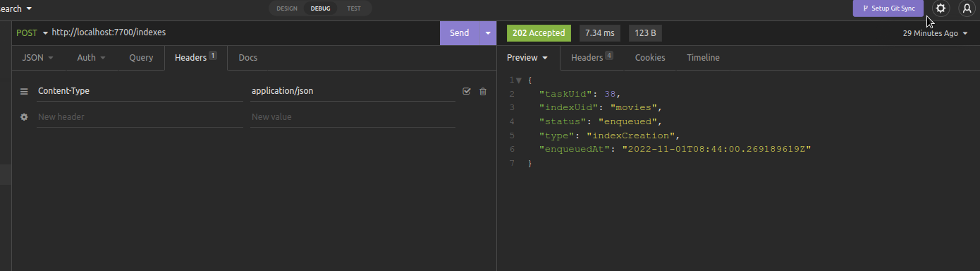Switch to DEBUG mode
The width and height of the screenshot is (980, 271).
pos(320,8)
